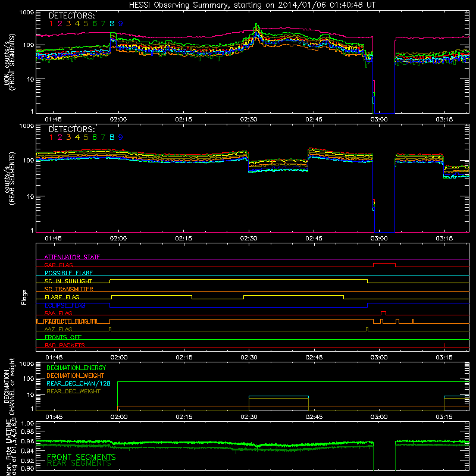Click the 03:15 tick label under decimation plot
Image resolution: width=476 pixels, height=476 pixels.
pos(444,417)
